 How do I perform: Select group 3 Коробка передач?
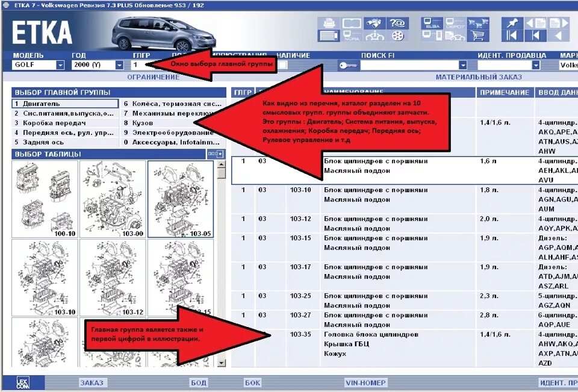[65, 123]
